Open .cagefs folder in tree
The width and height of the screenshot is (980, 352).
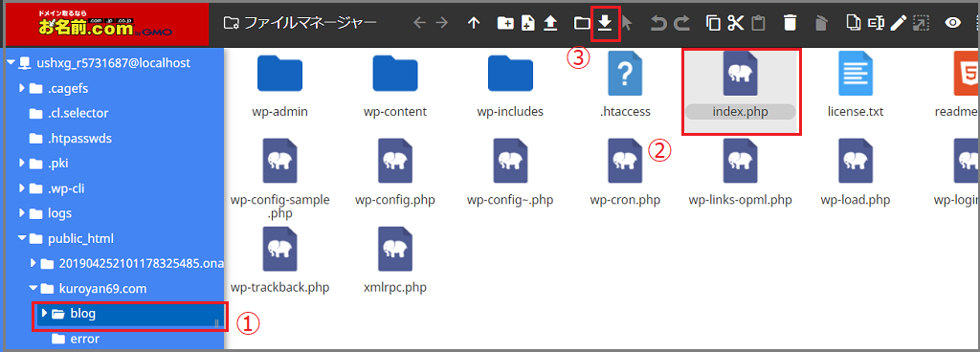[68, 88]
